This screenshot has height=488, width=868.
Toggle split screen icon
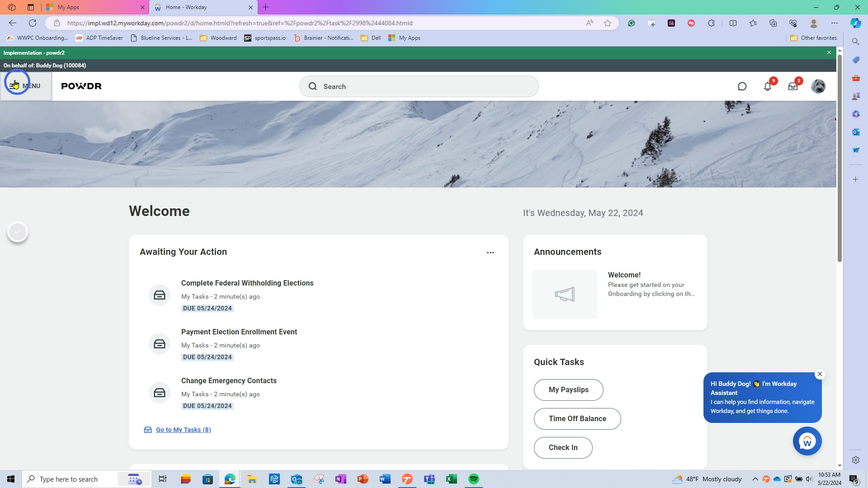pyautogui.click(x=733, y=23)
